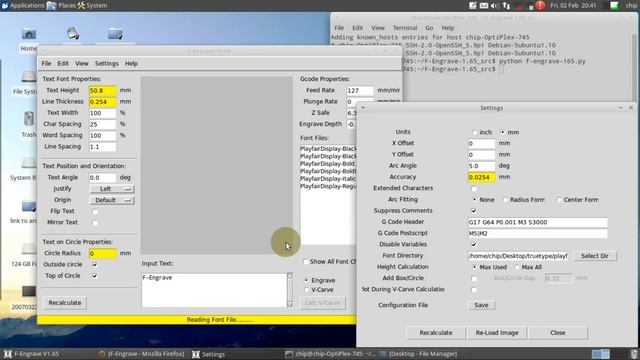Toggle the Show All Font Characters checkbox
640x360 pixels.
[306, 262]
